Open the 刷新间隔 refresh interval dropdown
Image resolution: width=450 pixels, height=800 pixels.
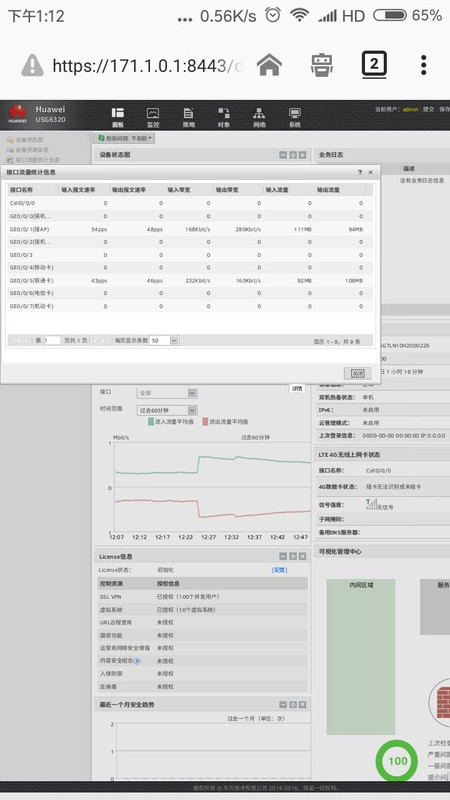[x=126, y=138]
